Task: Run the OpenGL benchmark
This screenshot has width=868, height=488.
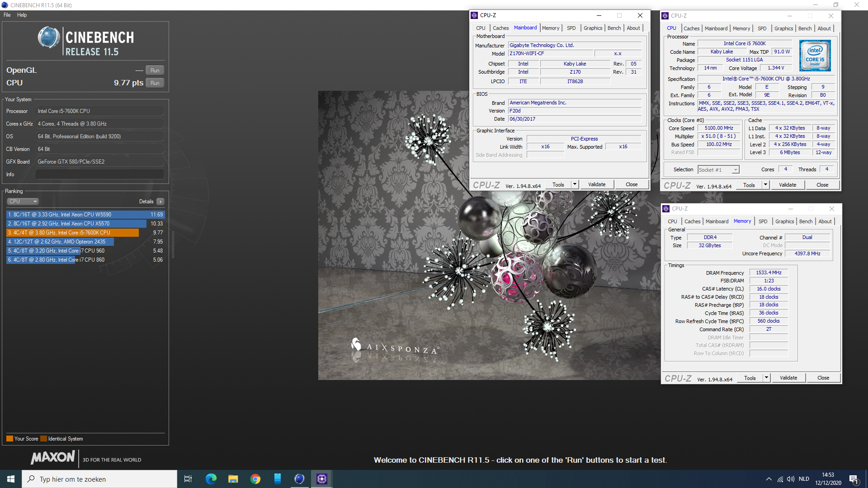Action: (x=155, y=70)
